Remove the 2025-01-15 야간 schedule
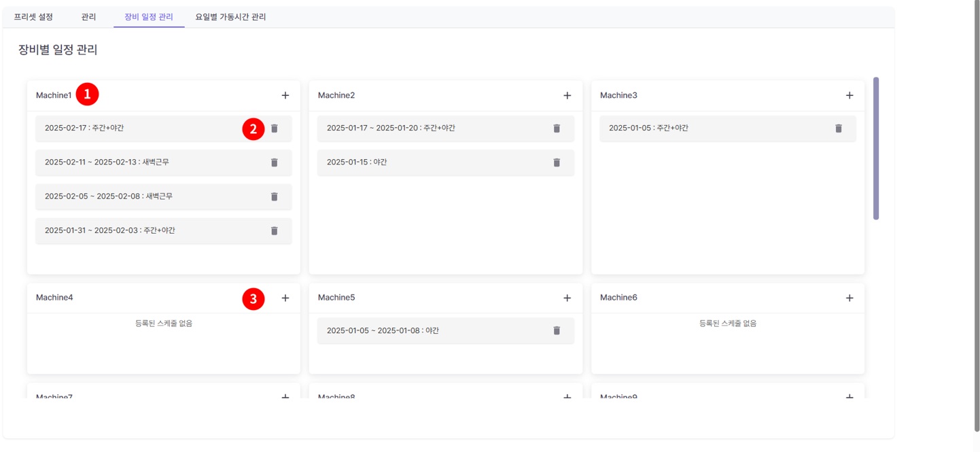 click(557, 162)
